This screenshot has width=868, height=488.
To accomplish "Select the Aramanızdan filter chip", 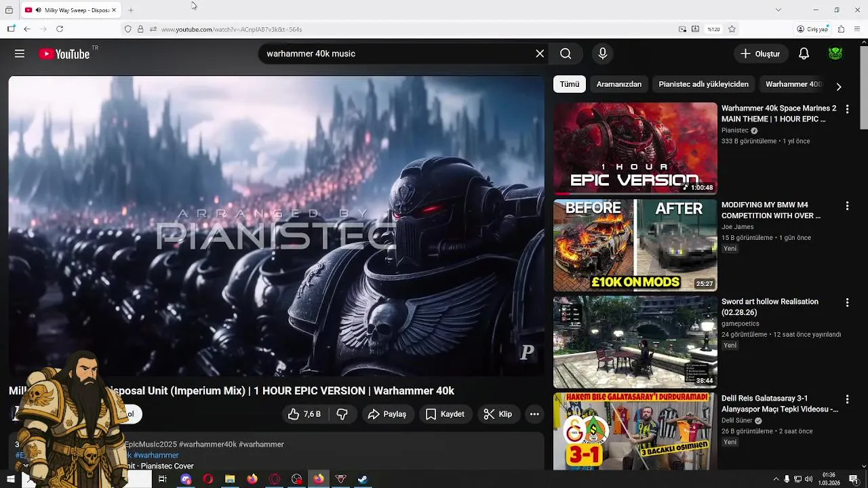I will tap(618, 85).
